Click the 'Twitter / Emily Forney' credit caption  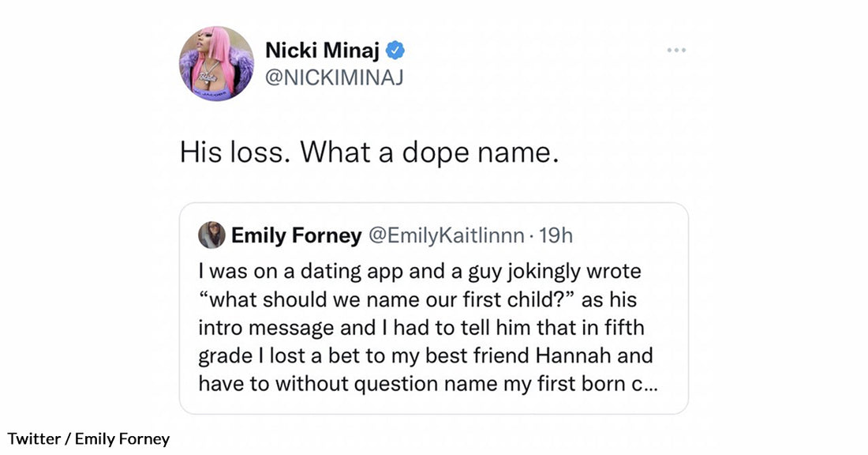coord(88,438)
